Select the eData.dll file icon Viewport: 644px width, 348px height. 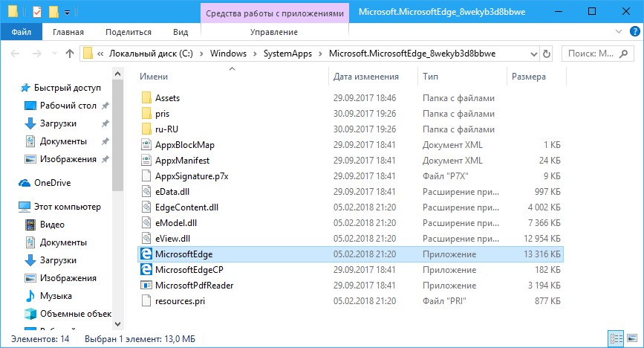(x=146, y=192)
